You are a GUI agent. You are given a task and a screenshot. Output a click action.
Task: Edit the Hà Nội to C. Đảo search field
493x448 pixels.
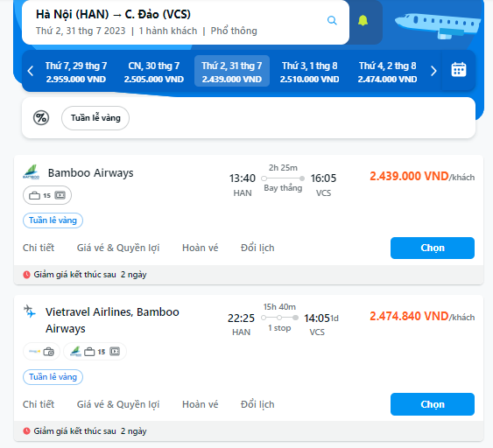click(186, 22)
